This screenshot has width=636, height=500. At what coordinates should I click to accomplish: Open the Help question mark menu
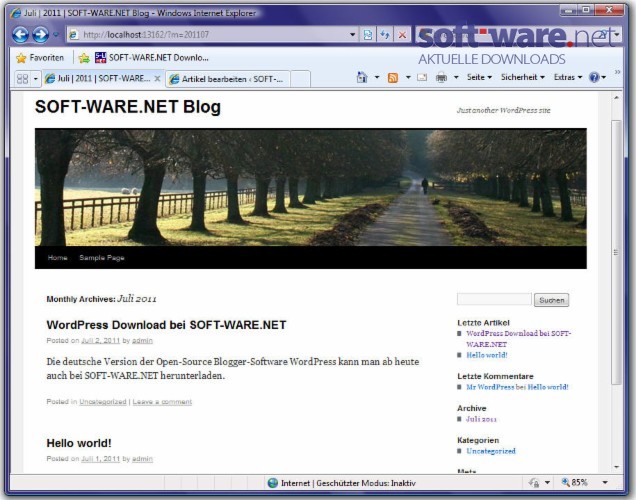(x=597, y=77)
